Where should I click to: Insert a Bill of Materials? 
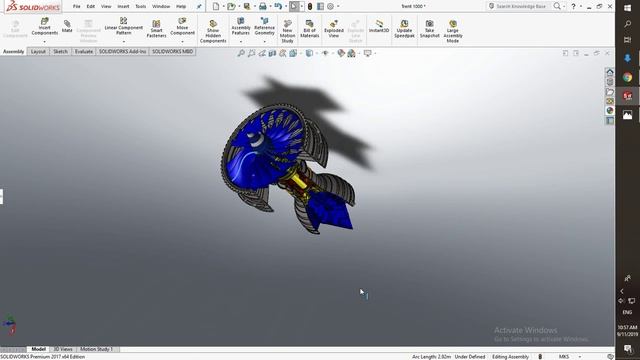[x=309, y=29]
